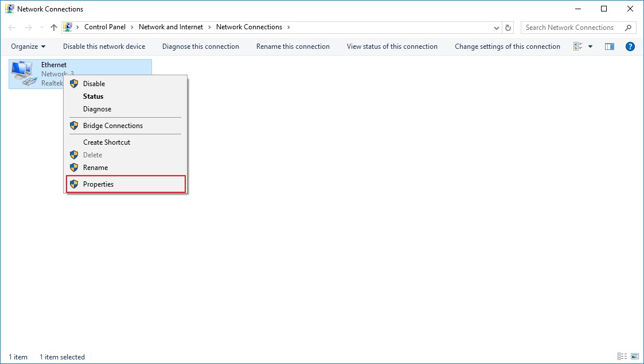This screenshot has height=364, width=644.
Task: Open Help using the blue question mark icon
Action: tap(630, 47)
